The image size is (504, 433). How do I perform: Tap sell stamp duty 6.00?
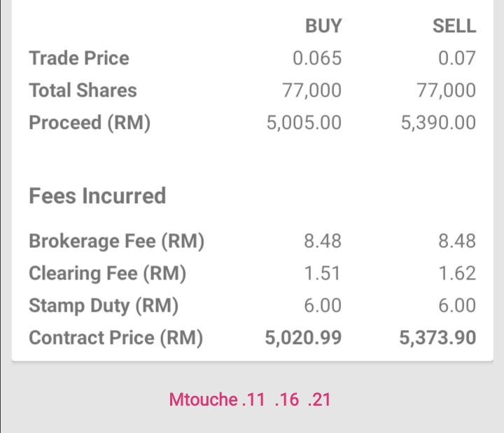click(x=457, y=305)
